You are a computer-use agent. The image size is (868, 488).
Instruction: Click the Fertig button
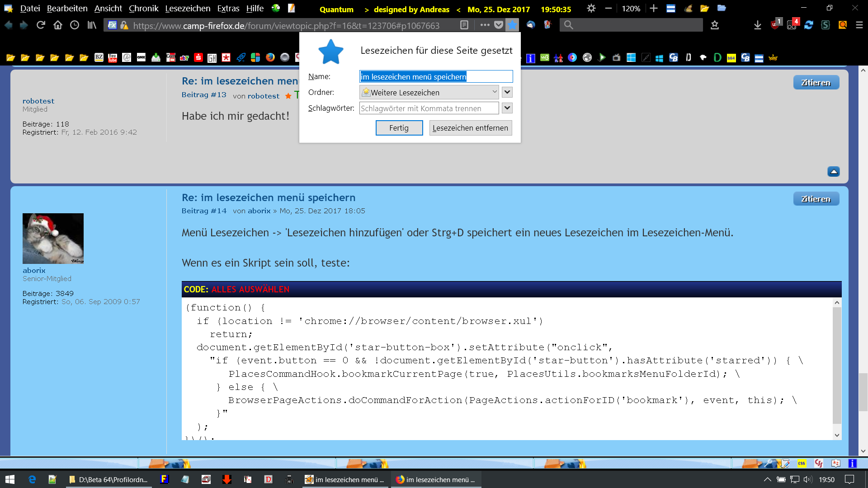(x=399, y=128)
